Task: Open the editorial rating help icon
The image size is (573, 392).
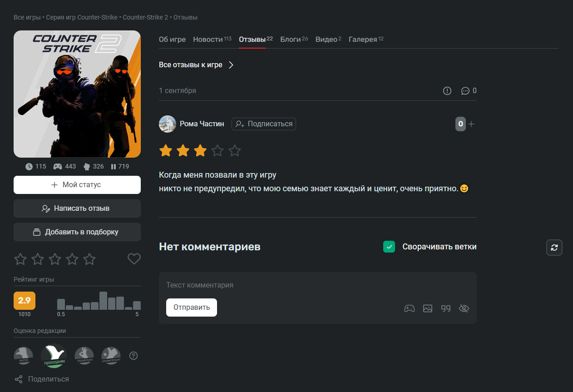Action: 133,356
